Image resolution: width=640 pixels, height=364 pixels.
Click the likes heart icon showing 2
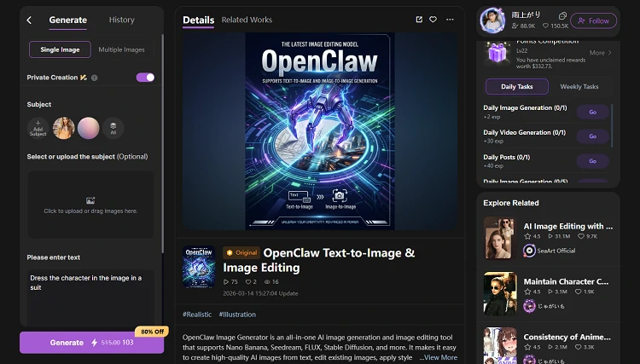click(x=247, y=281)
